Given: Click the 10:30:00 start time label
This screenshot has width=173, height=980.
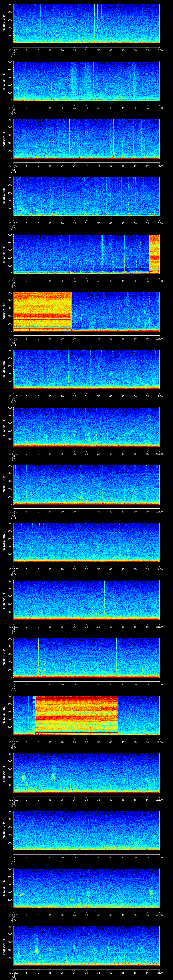Looking at the screenshot, I should click(13, 972).
